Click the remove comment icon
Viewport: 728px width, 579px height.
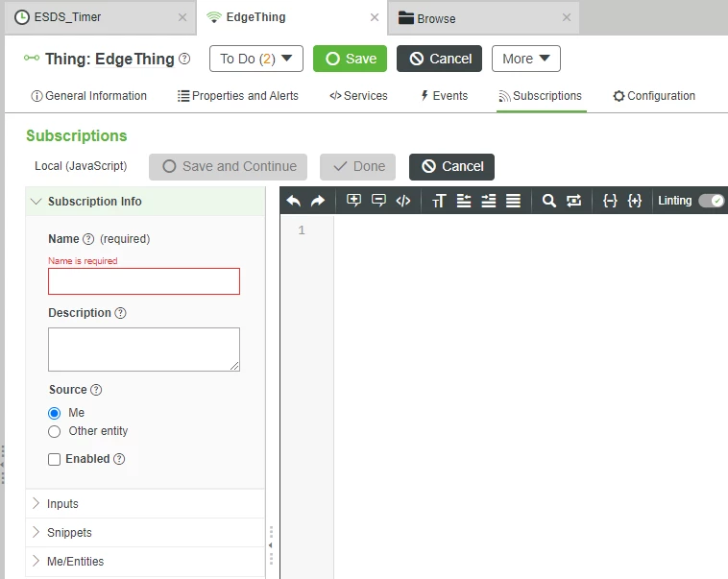(x=378, y=201)
